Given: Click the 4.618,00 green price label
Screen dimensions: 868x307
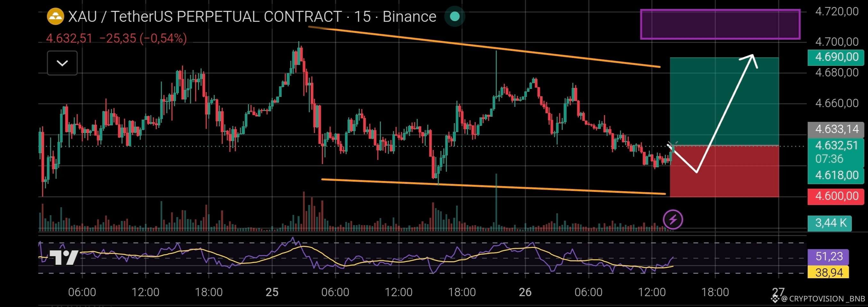Looking at the screenshot, I should pos(836,175).
